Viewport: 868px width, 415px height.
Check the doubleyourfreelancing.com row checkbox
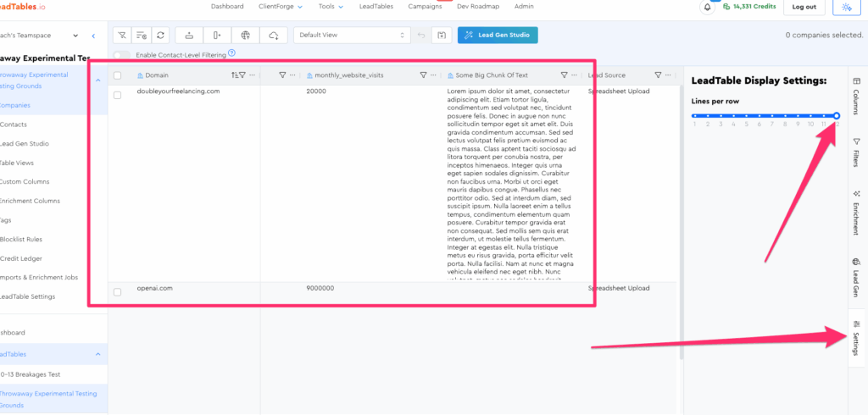[x=118, y=94]
